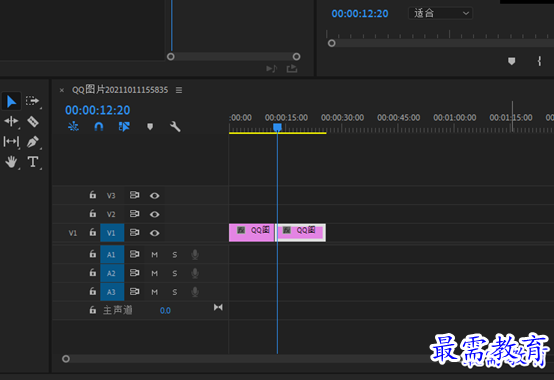Pick the Razor tool
The width and height of the screenshot is (554, 380).
point(33,121)
